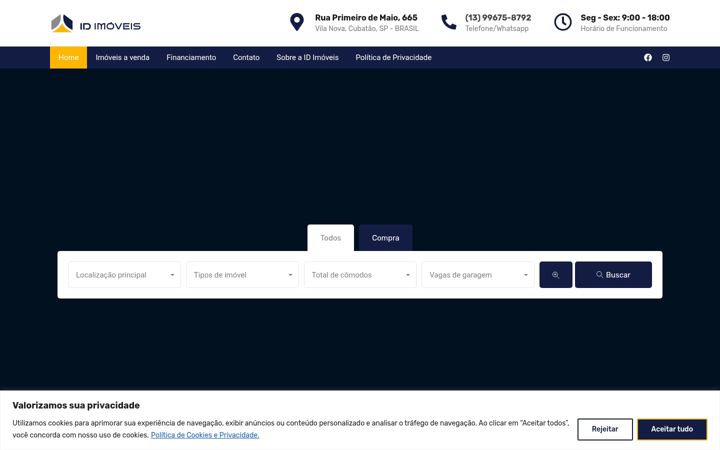Image resolution: width=720 pixels, height=450 pixels.
Task: Go to Financiamento page
Action: tap(191, 57)
